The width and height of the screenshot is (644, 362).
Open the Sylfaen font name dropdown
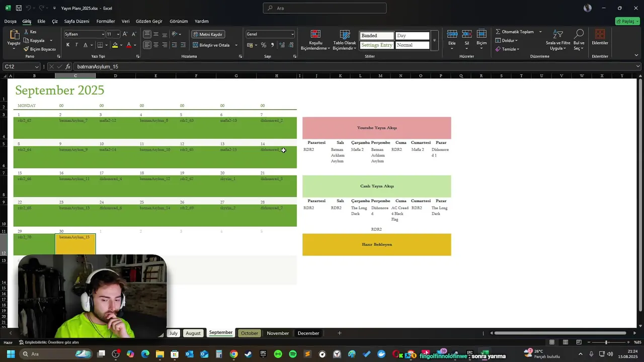point(102,34)
